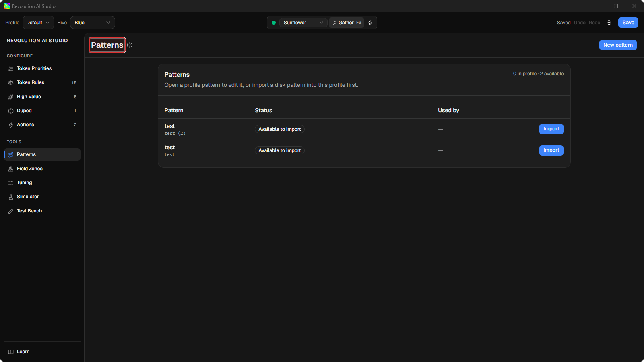Click the lightning bolt icon beside Gather
This screenshot has width=644, height=362.
tap(370, 23)
